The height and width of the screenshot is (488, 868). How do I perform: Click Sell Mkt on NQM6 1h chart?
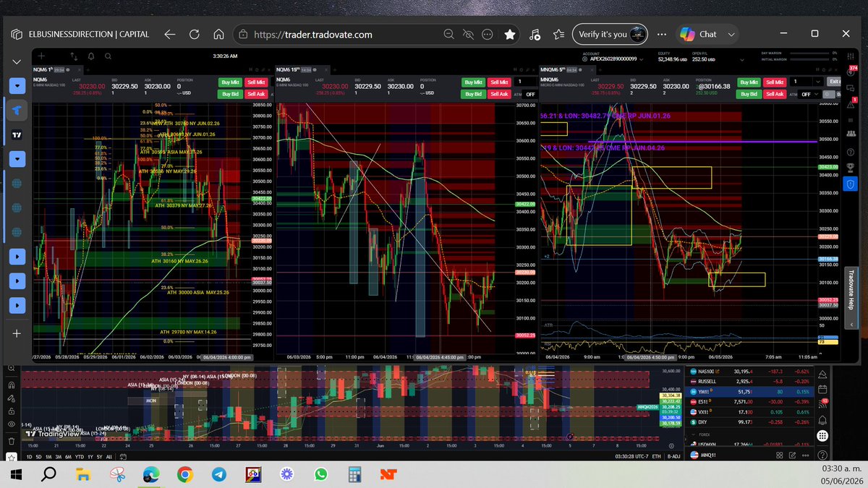[255, 83]
